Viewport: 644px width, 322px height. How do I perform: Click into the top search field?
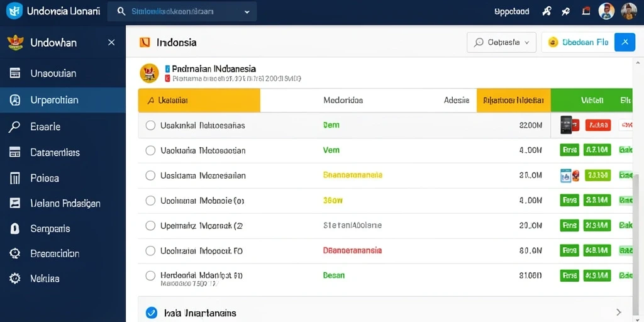[x=182, y=11]
